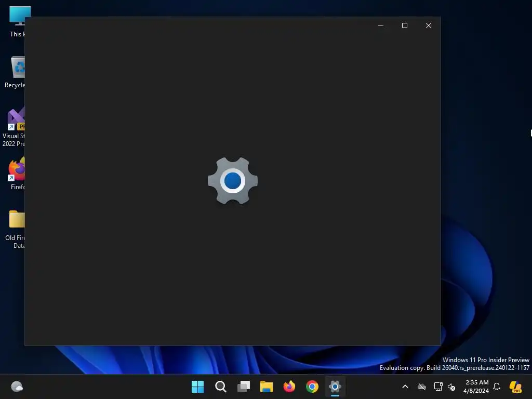This screenshot has height=399, width=532.
Task: Open the Copilot Preview icon
Action: (x=515, y=387)
